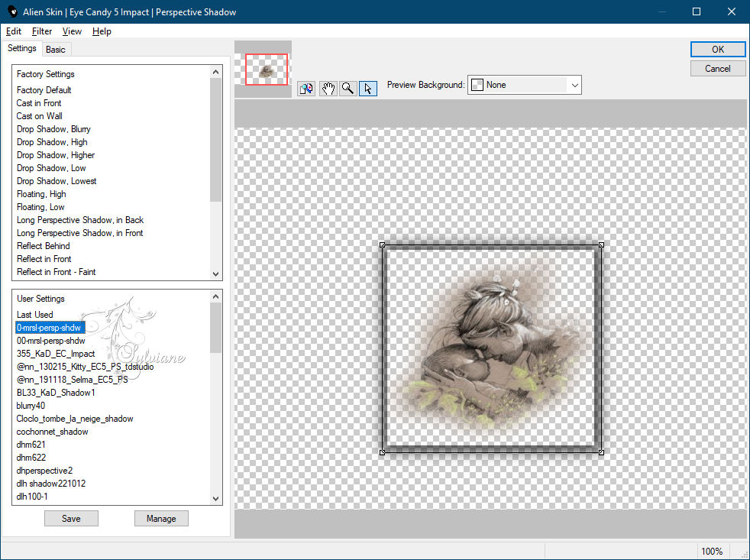750x560 pixels.
Task: Select "Long Perspective Shadow, in Back" preset
Action: coord(80,220)
